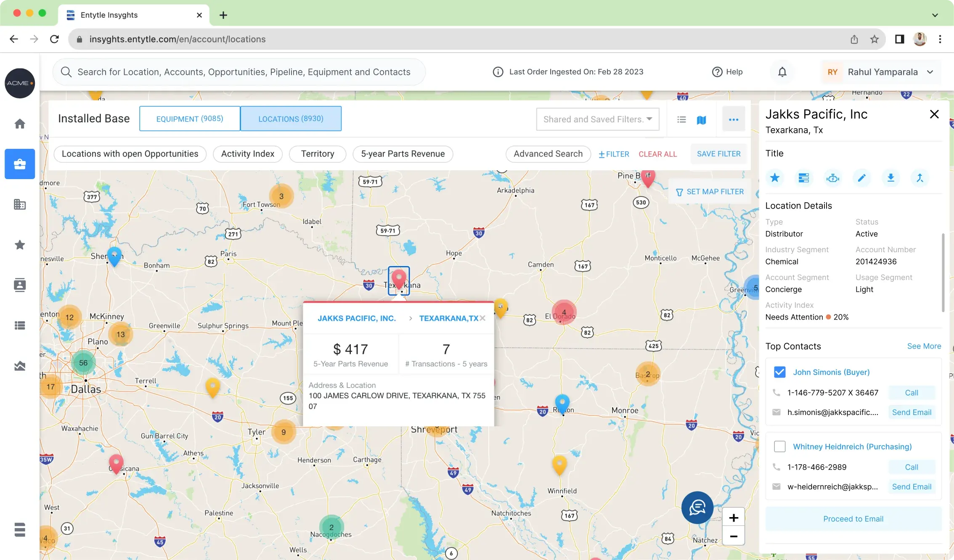954x560 pixels.
Task: Click Advanced Search button
Action: (548, 154)
